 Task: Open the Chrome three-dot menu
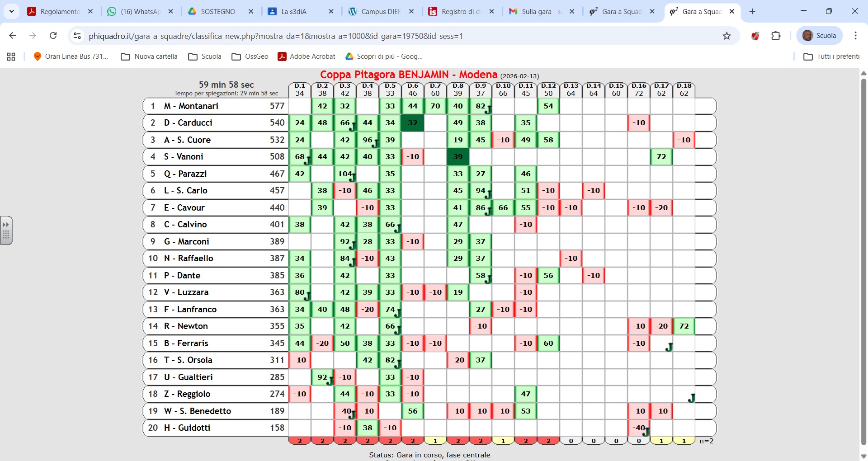click(x=855, y=36)
